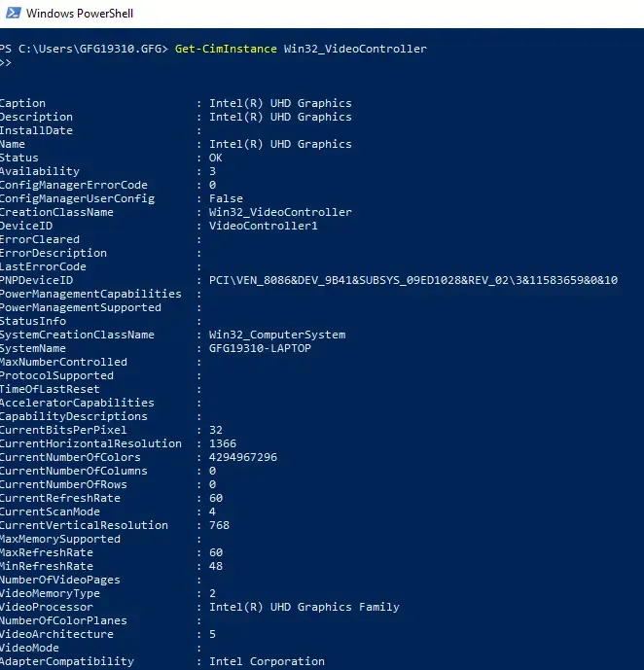Click the SystemName value GFG19310-LAPTOP
The image size is (644, 670).
click(x=260, y=348)
